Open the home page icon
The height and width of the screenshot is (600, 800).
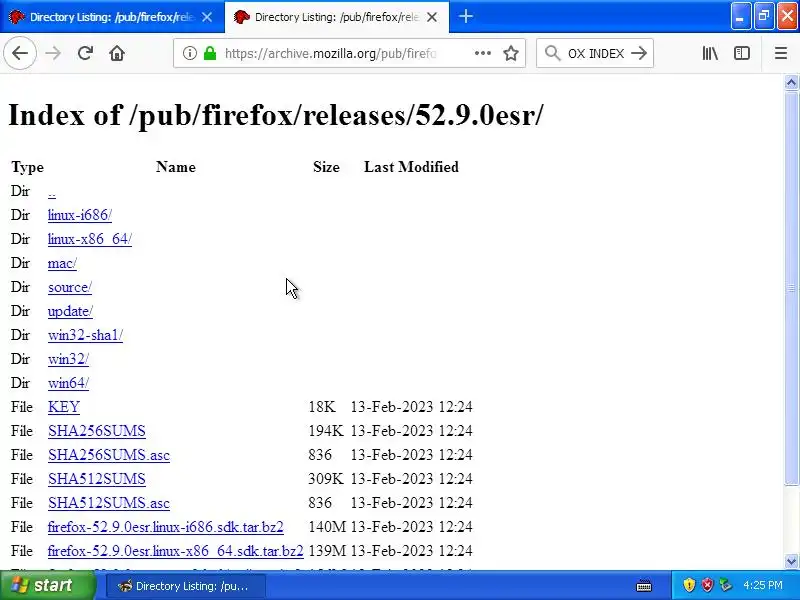point(117,53)
